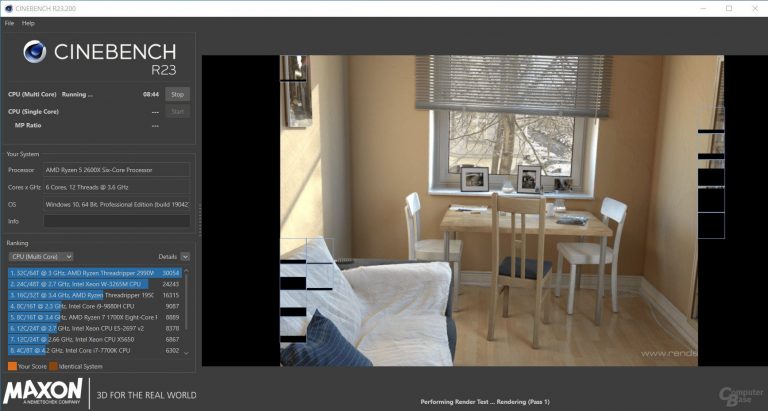Maximize the Cinebench window

729,8
